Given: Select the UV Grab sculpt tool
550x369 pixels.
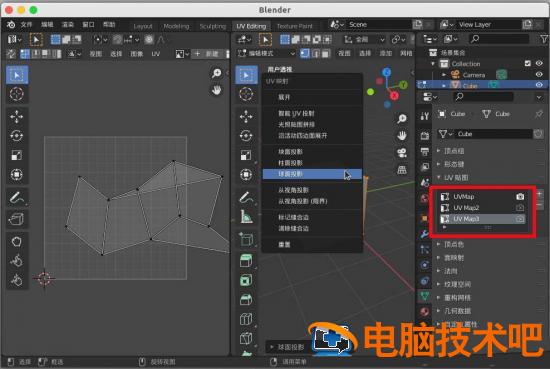Looking at the screenshot, I should (x=17, y=242).
